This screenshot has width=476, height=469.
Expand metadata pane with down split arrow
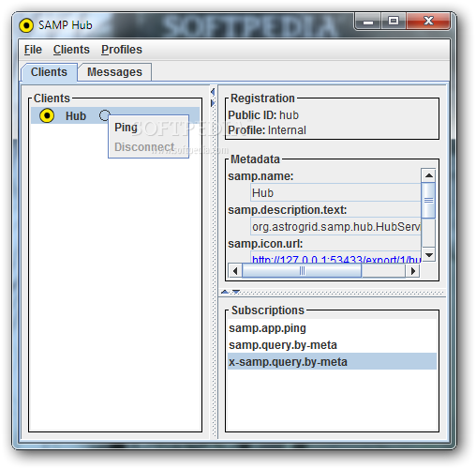pos(236,292)
